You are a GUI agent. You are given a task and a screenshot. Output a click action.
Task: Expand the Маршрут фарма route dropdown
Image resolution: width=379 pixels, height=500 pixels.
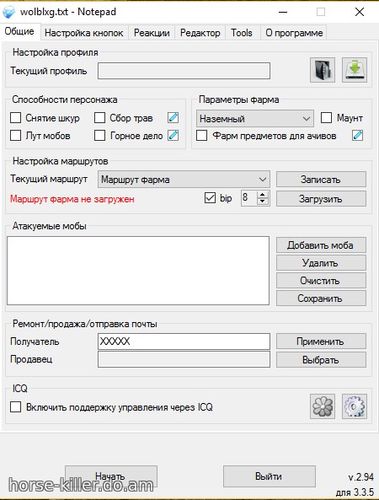point(184,179)
